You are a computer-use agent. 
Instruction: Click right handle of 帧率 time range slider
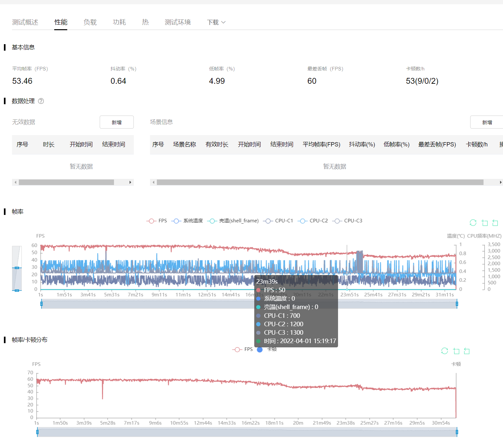tap(457, 304)
